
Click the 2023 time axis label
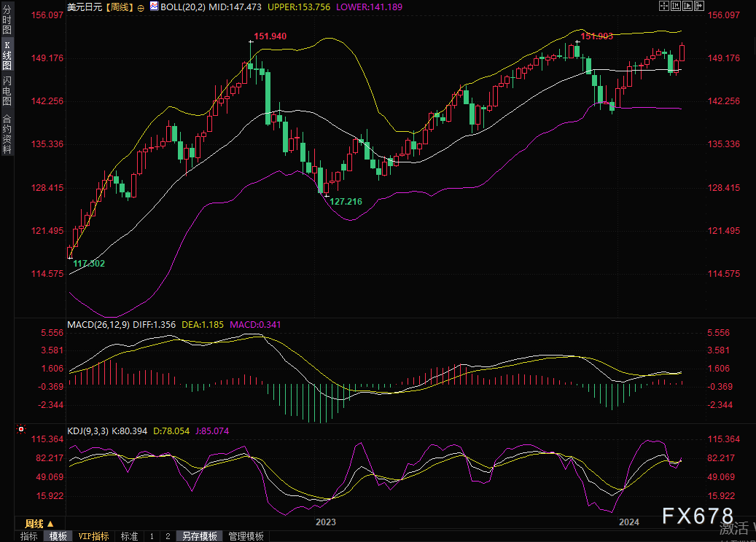(x=325, y=522)
